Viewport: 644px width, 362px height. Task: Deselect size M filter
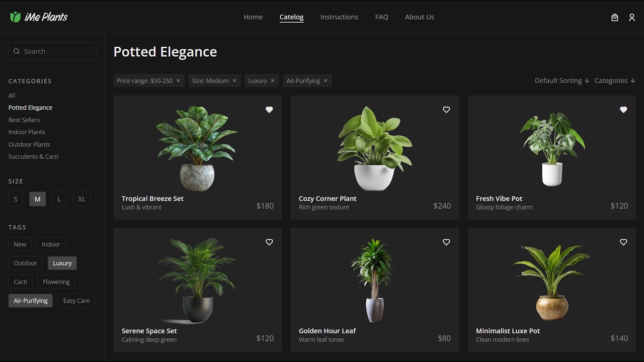[37, 199]
